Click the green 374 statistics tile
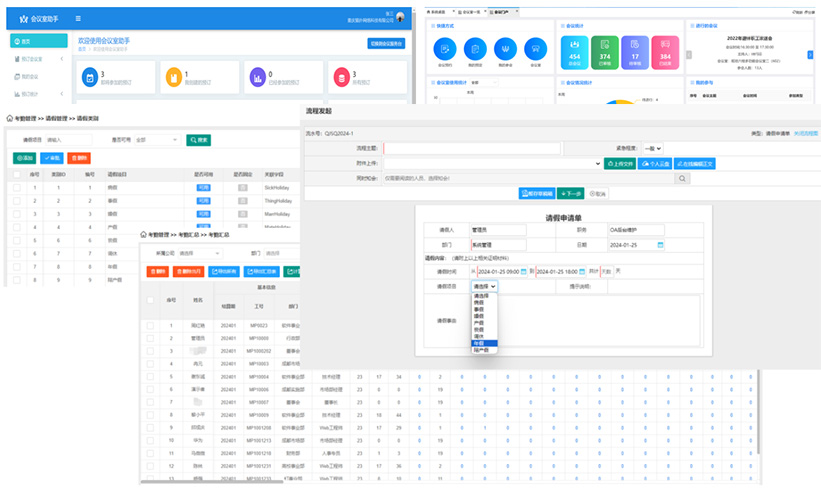 click(x=605, y=52)
